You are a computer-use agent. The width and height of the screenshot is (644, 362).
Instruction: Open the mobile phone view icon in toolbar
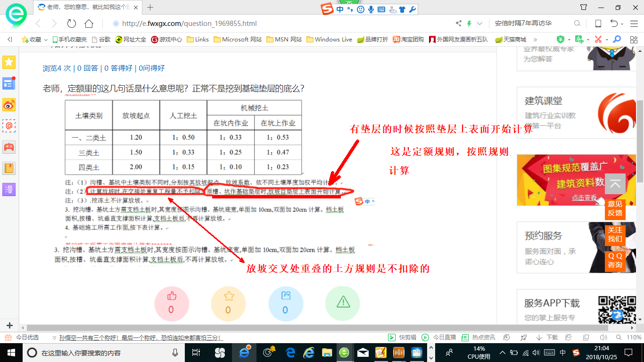598,24
